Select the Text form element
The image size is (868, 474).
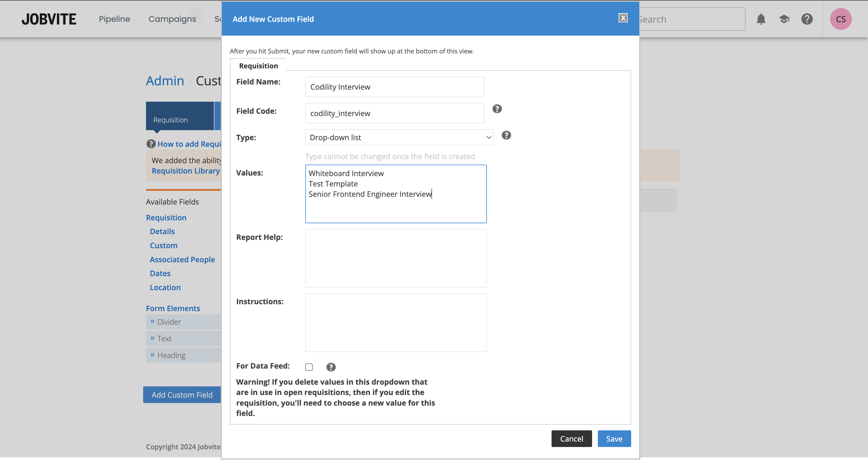(183, 338)
